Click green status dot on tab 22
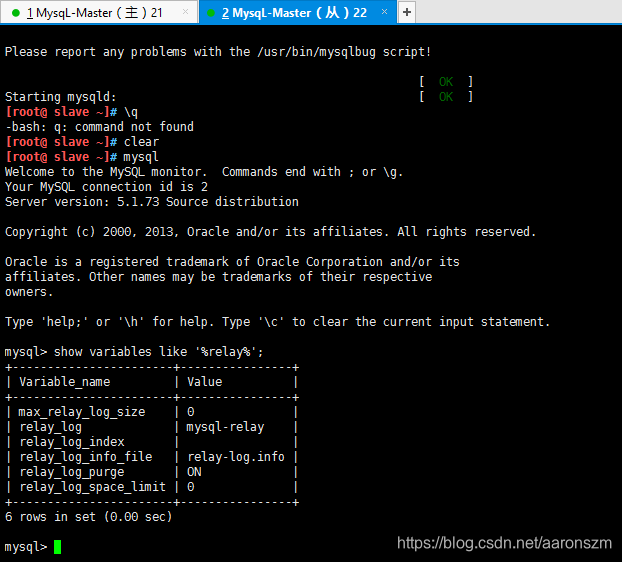This screenshot has width=622, height=562. pyautogui.click(x=211, y=13)
